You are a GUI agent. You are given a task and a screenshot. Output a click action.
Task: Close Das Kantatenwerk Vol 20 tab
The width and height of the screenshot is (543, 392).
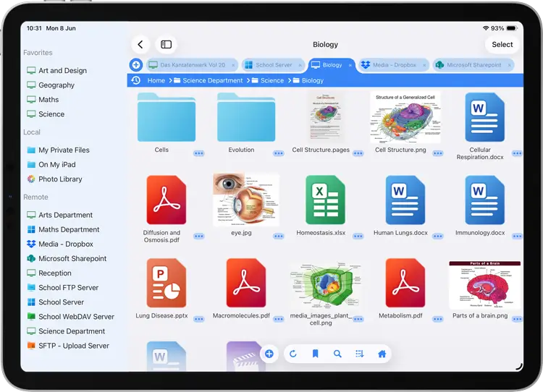[x=233, y=65]
